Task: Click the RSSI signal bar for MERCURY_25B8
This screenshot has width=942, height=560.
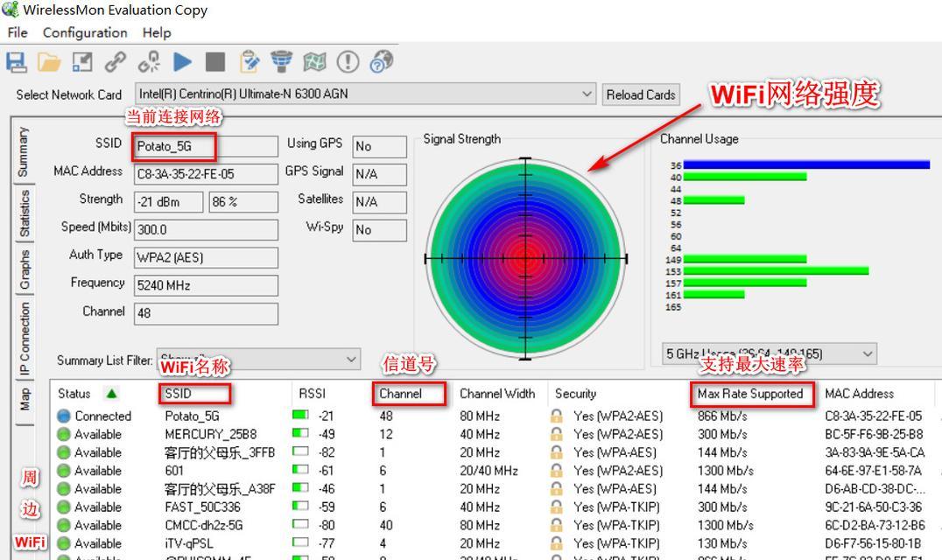Action: (300, 433)
